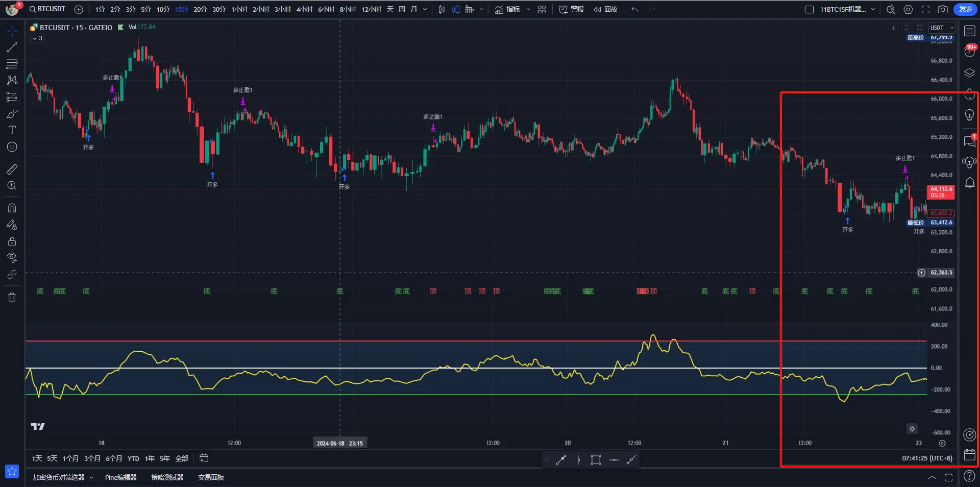
Task: Open chart settings hexagon icon
Action: [908, 9]
